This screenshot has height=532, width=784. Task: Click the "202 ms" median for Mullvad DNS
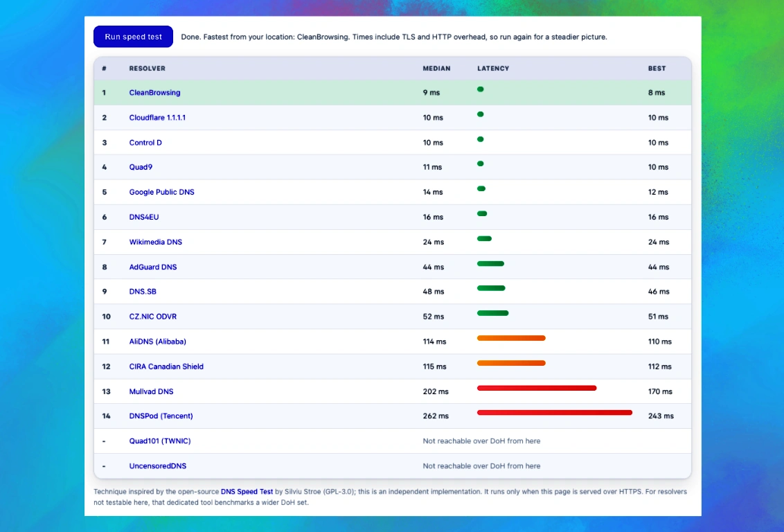click(436, 391)
